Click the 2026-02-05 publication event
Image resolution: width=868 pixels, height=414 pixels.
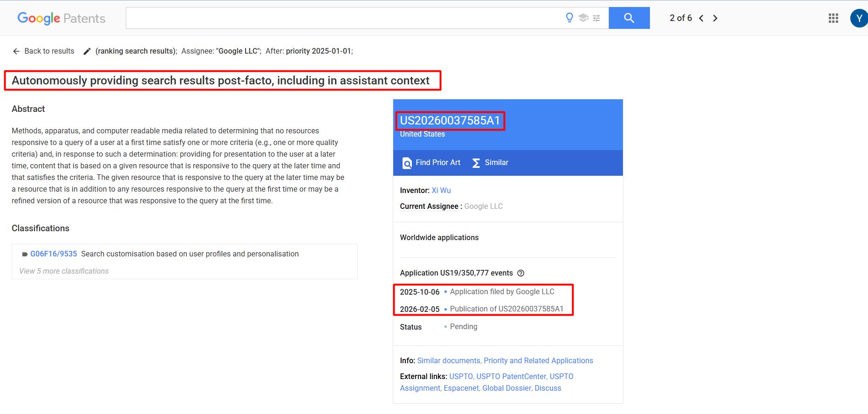pos(482,309)
